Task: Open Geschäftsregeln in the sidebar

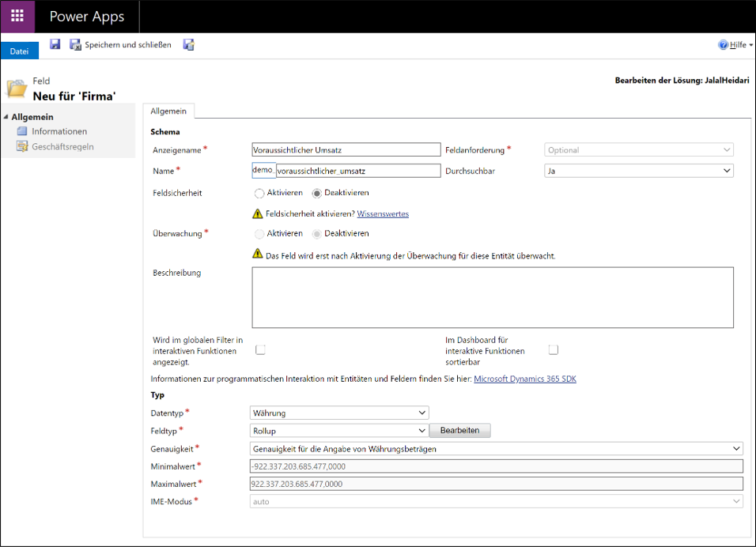Action: [62, 146]
